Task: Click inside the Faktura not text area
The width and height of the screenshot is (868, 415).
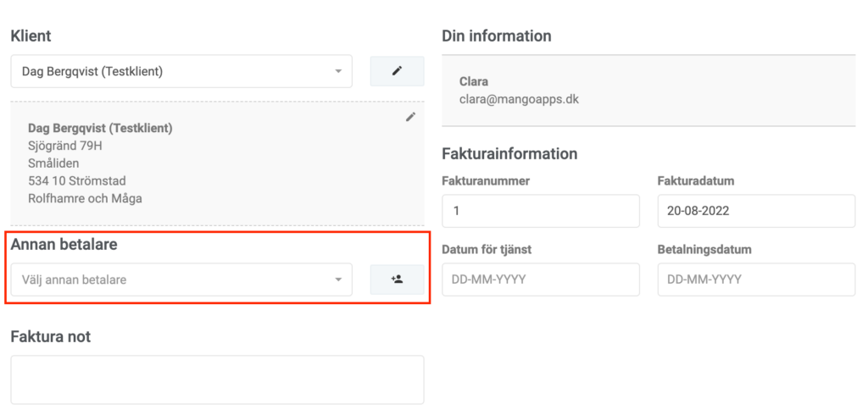Action: tap(218, 379)
